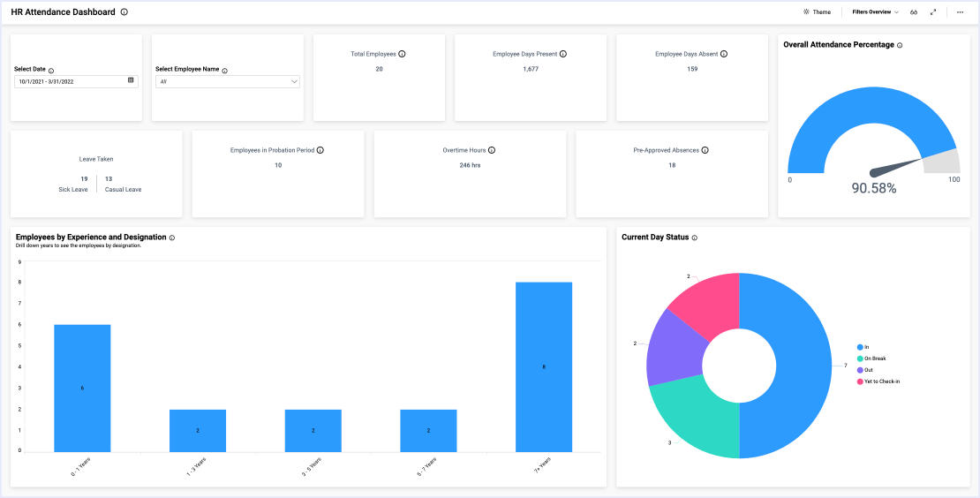Click info icon beside Current Day Status
The width and height of the screenshot is (980, 498).
pos(695,238)
